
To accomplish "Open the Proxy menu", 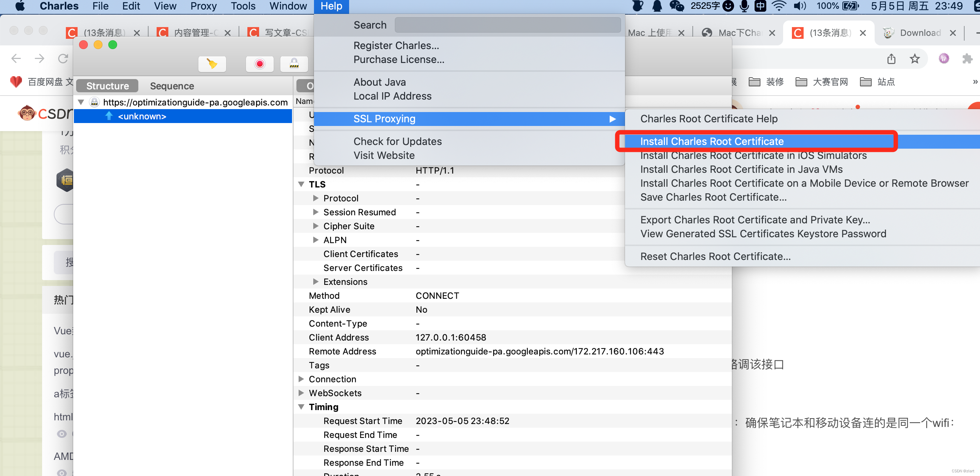I will tap(203, 6).
